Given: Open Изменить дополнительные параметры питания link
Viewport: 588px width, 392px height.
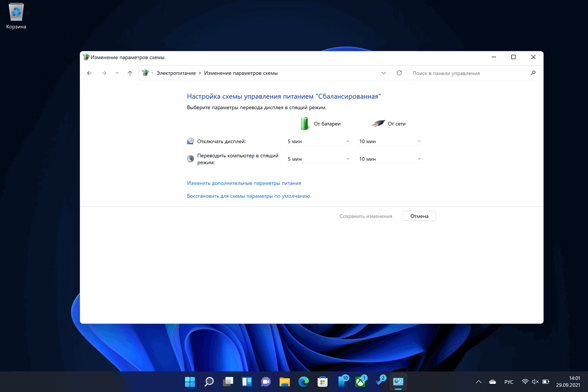Looking at the screenshot, I should click(244, 183).
